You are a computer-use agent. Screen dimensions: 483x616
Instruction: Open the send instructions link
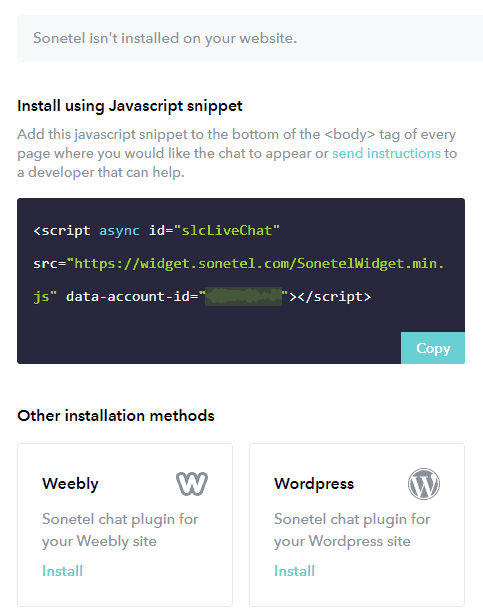click(386, 153)
